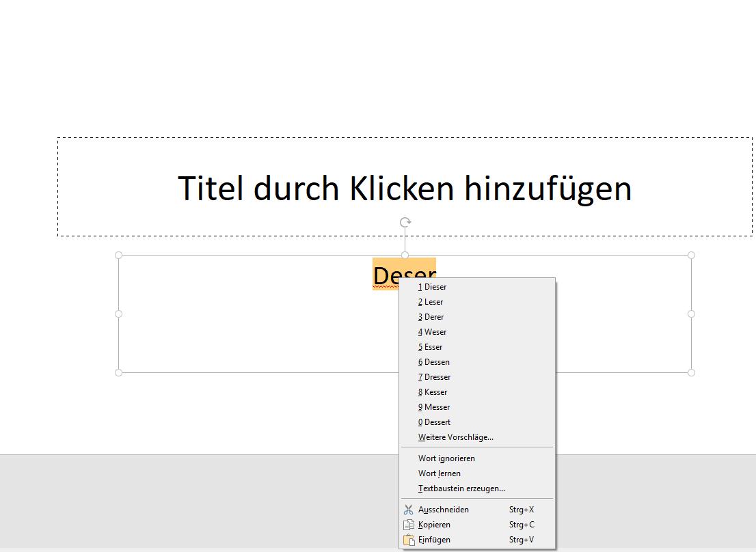Select the spelling suggestion '1 Dieser'
The width and height of the screenshot is (756, 552).
(x=432, y=286)
